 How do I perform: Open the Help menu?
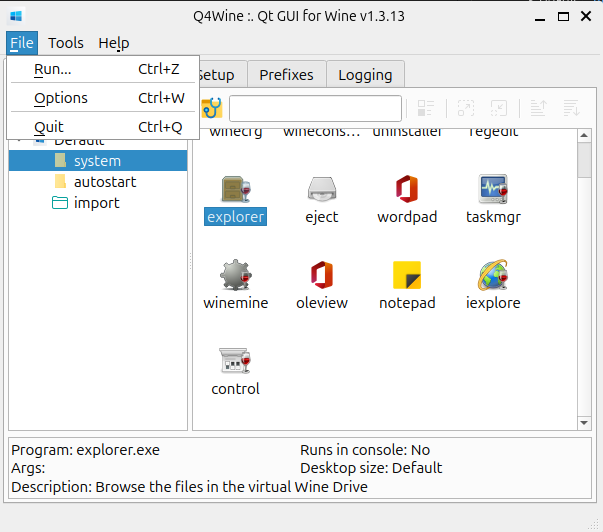[113, 43]
